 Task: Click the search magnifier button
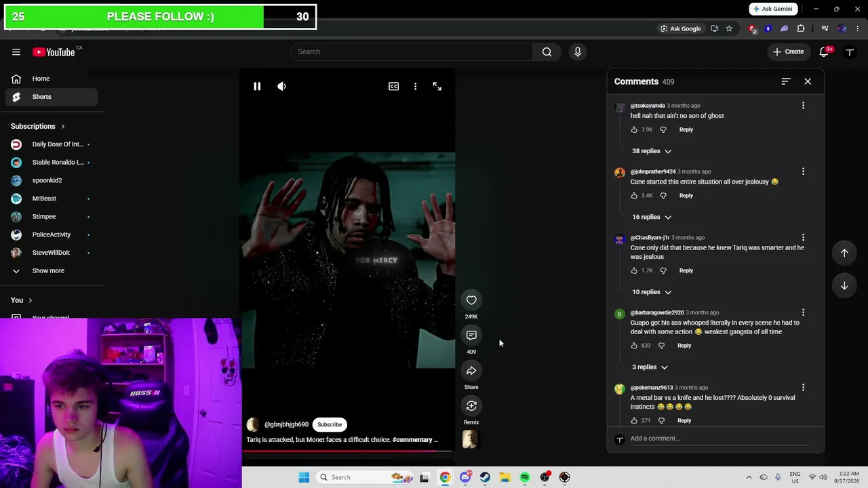tap(547, 52)
